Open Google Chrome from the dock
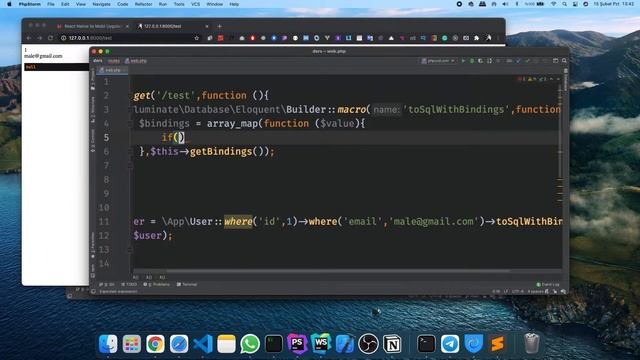 pyautogui.click(x=156, y=344)
